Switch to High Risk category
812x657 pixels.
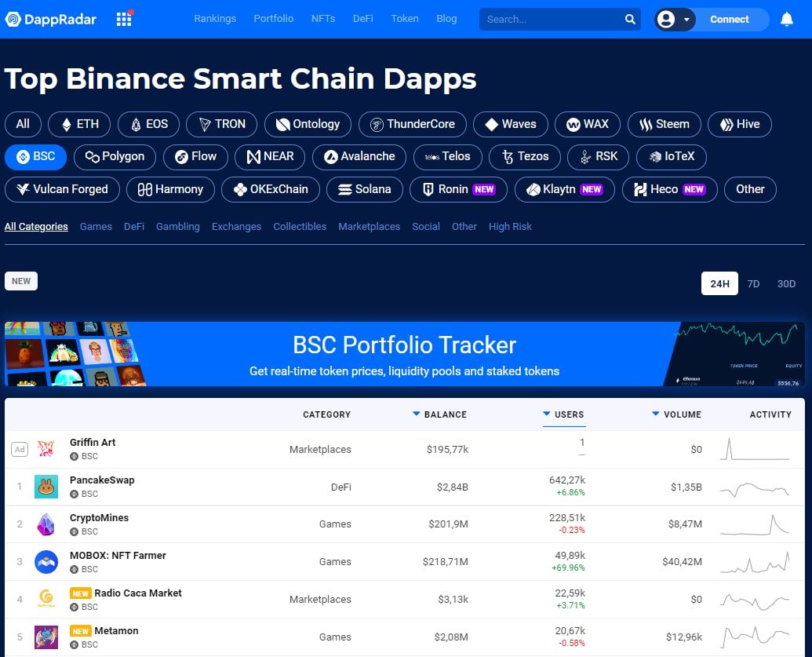click(x=510, y=226)
